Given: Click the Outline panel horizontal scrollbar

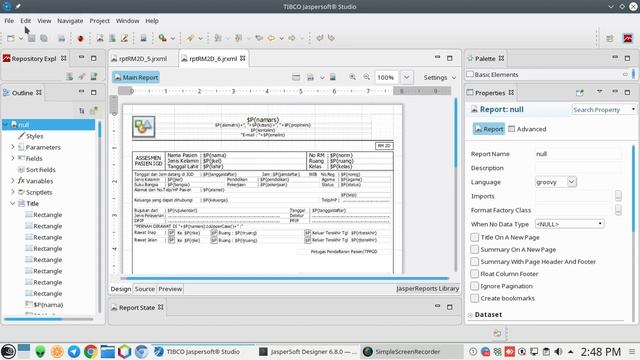Looking at the screenshot, I should click(x=33, y=319).
